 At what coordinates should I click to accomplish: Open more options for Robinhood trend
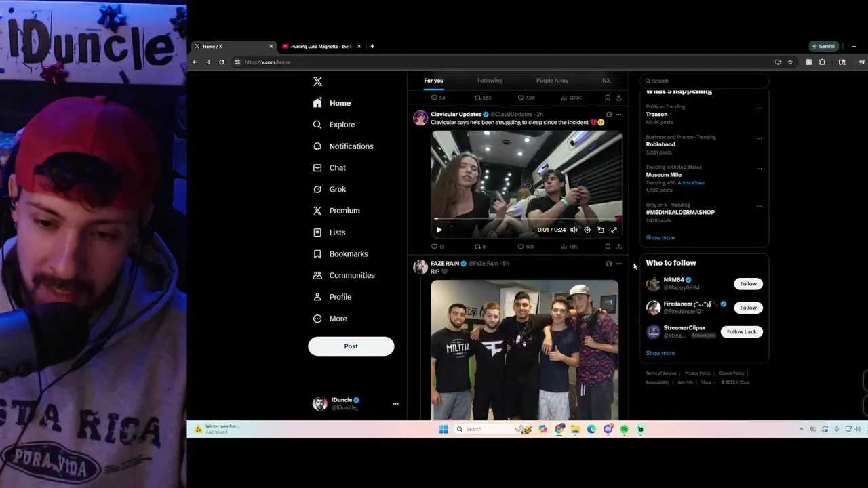(759, 138)
